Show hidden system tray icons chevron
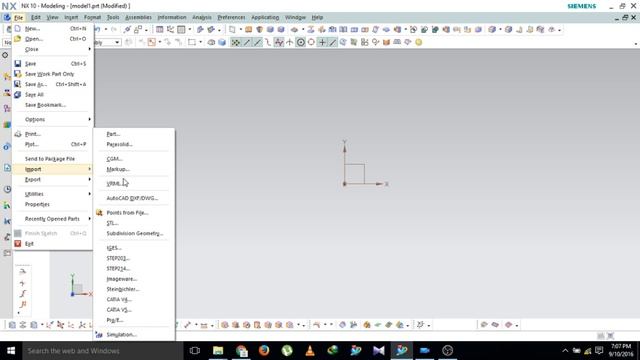The height and width of the screenshot is (360, 640). [x=565, y=351]
